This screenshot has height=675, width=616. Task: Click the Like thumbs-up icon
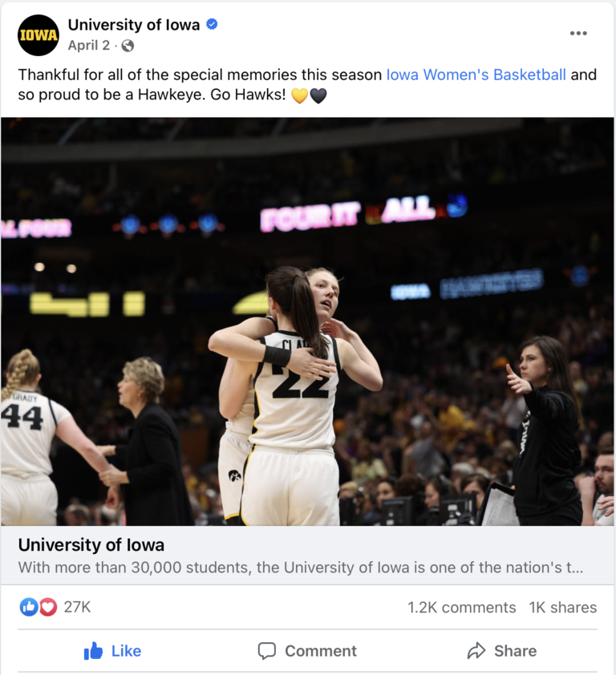pyautogui.click(x=93, y=651)
